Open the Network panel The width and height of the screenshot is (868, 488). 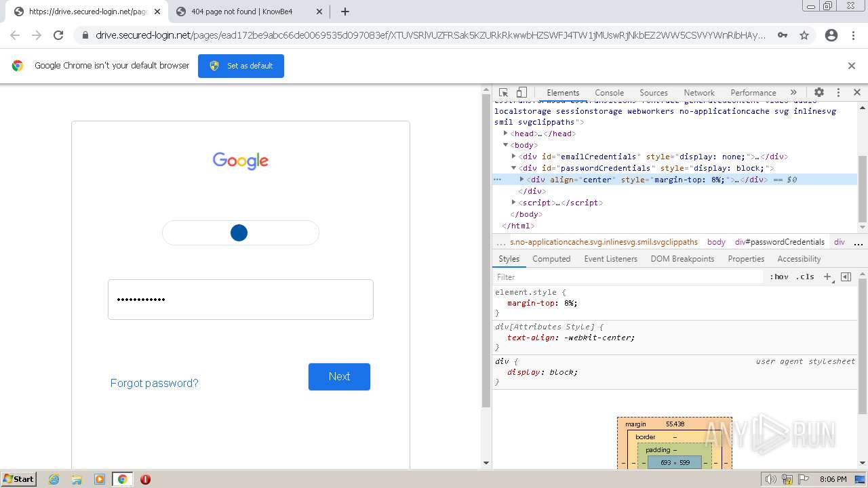click(699, 93)
